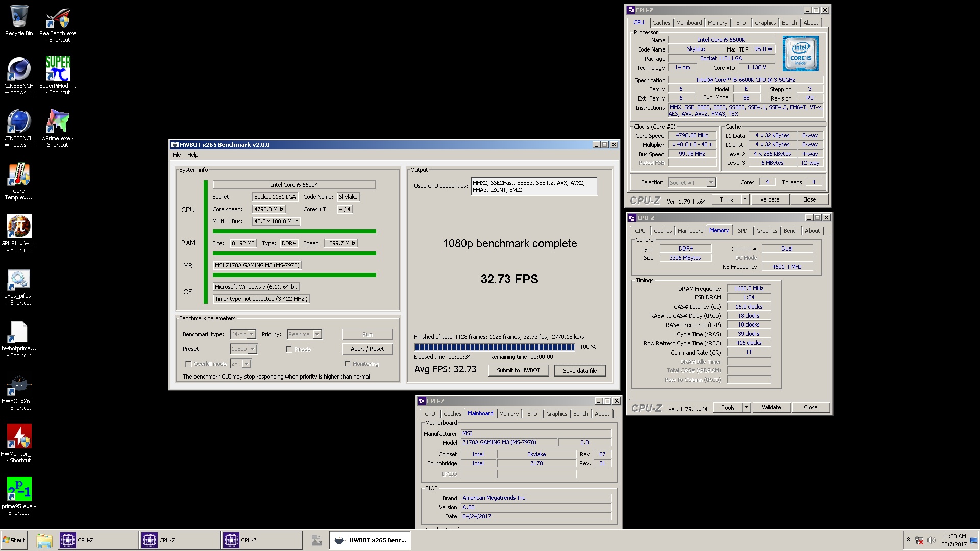Click the network status tray icon
Screen dimensions: 980x551
point(919,540)
